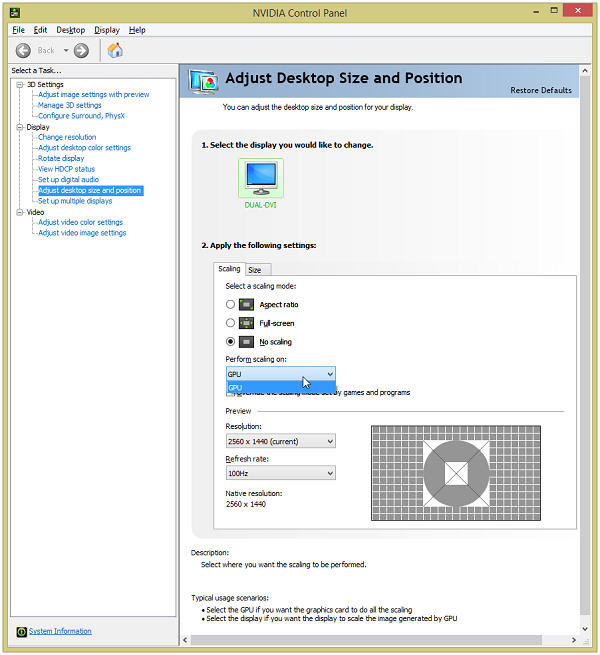Click the Video tree label
Screen dimensions: 600x655
click(x=36, y=212)
